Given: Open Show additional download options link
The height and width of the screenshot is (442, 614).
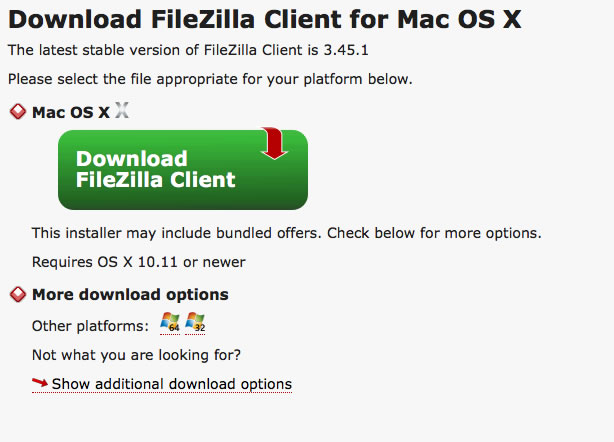Looking at the screenshot, I should (x=172, y=384).
